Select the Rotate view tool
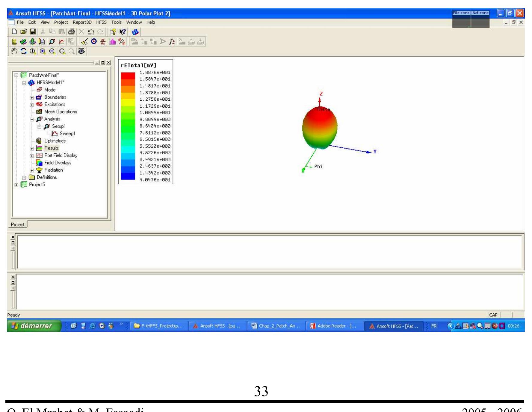Image resolution: width=532 pixels, height=412 pixels. [x=23, y=52]
